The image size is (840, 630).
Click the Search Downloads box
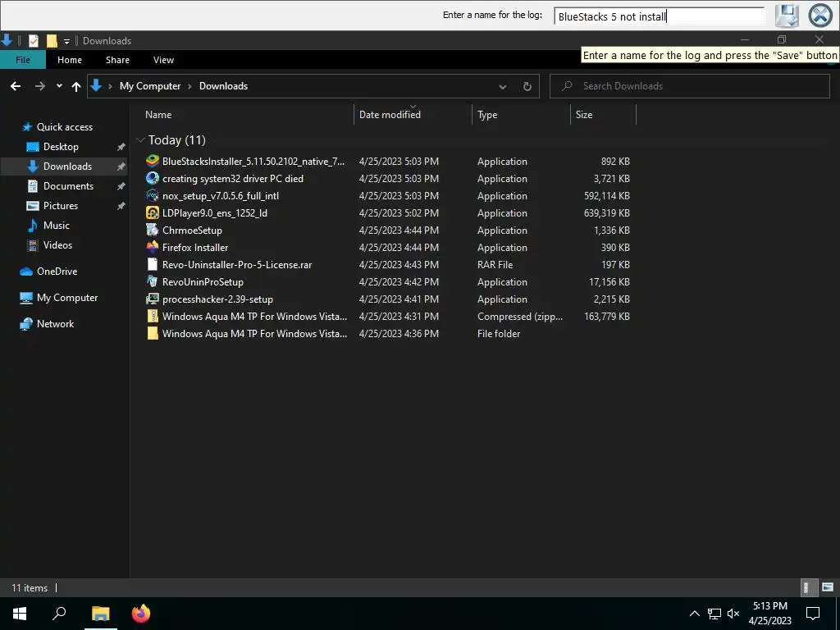tap(689, 86)
